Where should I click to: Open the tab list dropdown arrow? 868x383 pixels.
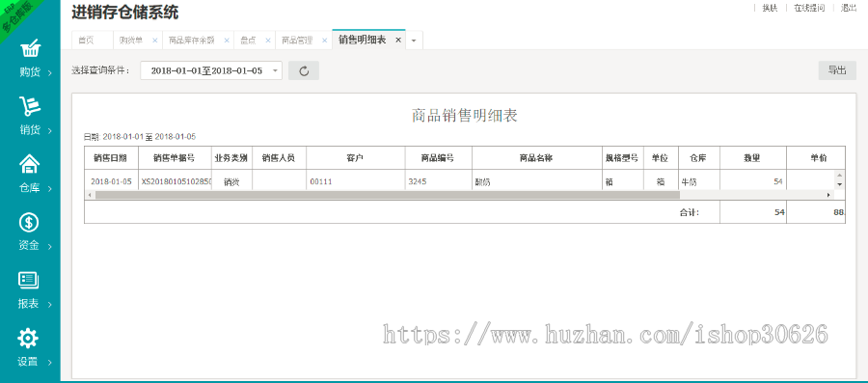tap(414, 41)
